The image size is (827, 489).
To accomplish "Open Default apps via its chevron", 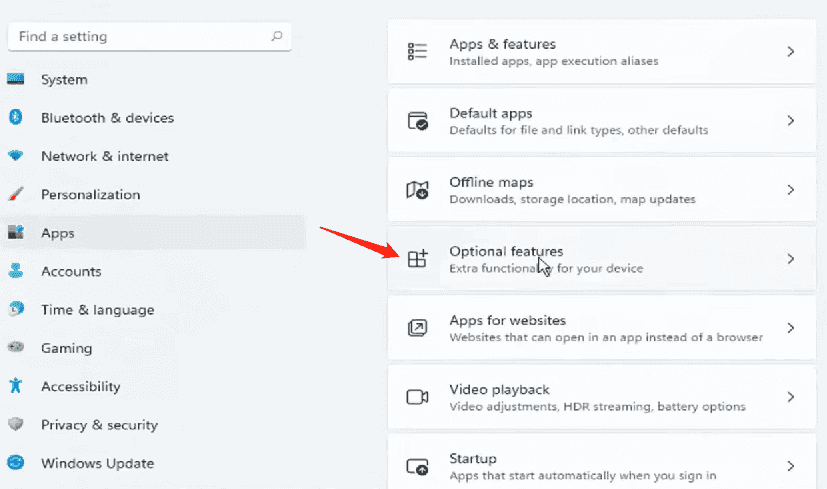I will (x=791, y=120).
